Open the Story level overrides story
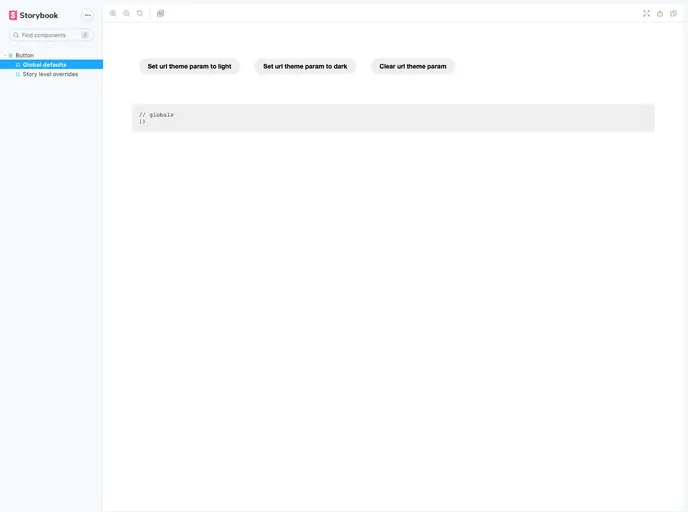The height and width of the screenshot is (512, 688). (x=50, y=74)
